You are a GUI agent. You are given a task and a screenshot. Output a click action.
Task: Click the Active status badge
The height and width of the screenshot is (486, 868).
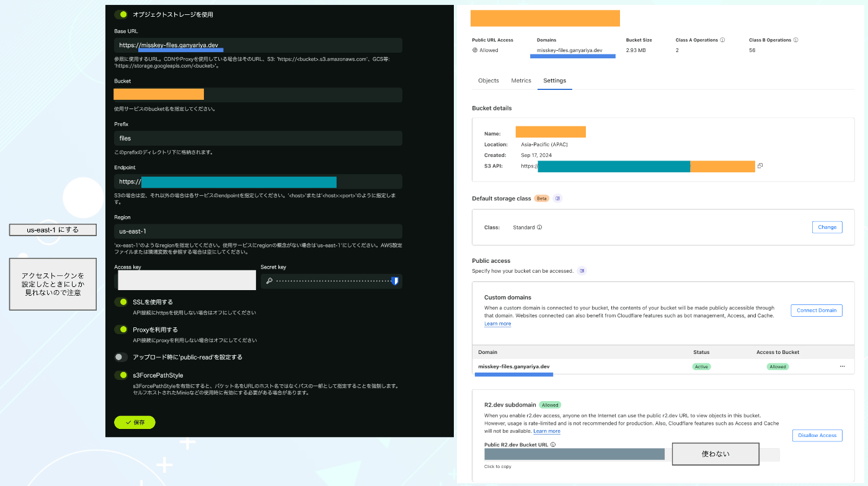[701, 366]
